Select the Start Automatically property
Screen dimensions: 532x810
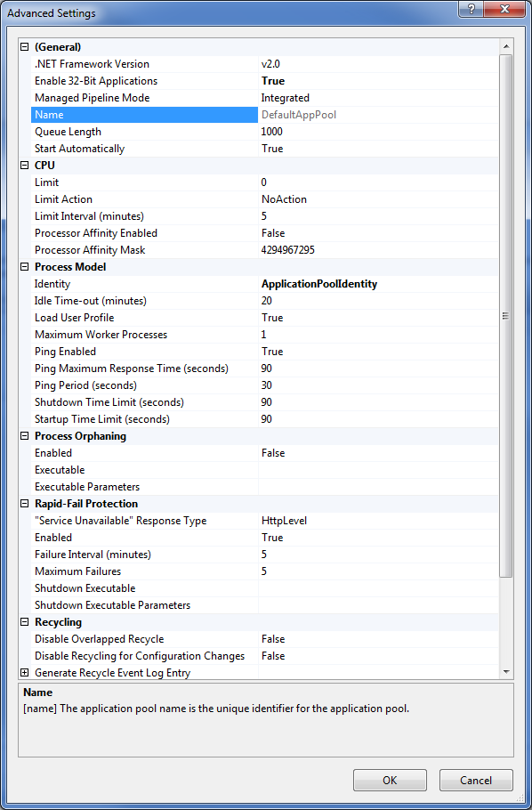[x=145, y=149]
